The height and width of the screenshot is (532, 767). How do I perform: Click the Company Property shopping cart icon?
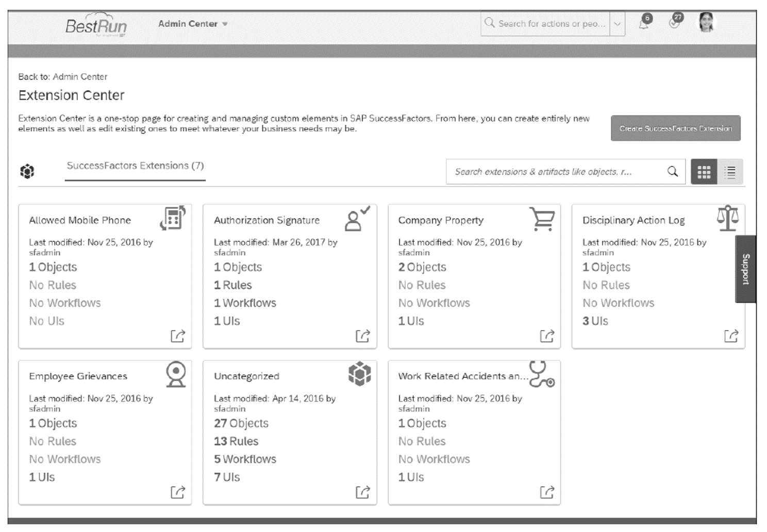click(542, 219)
